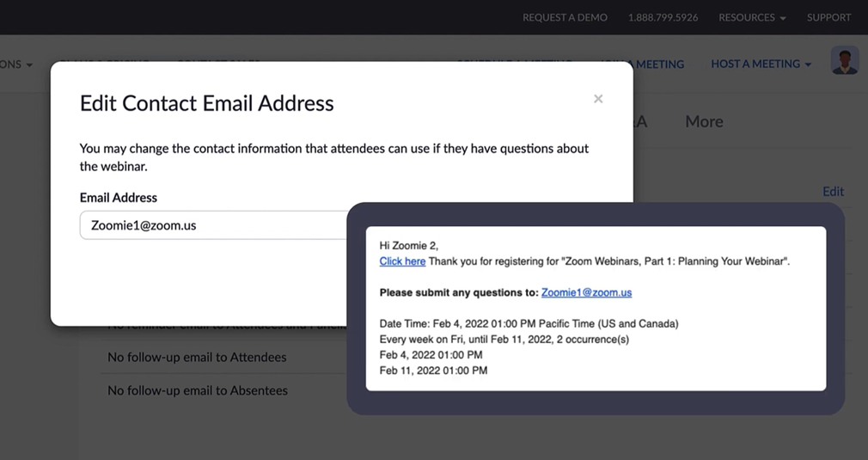Click the 'Click here' link in email
This screenshot has height=460, width=868.
(402, 261)
